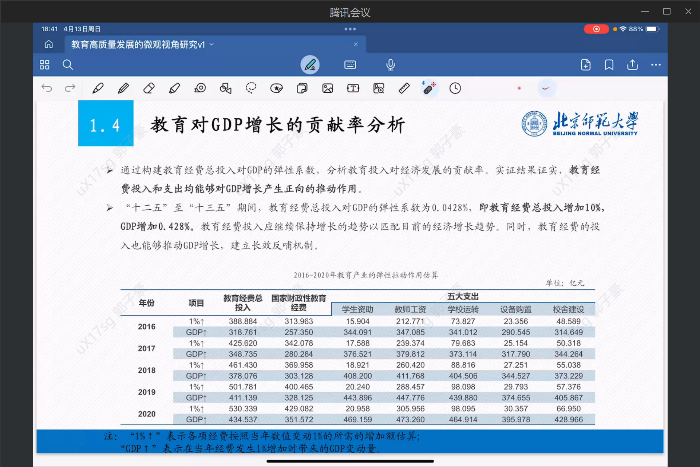Toggle the pen annotation mode
Image resolution: width=700 pixels, height=467 pixels.
[310, 65]
